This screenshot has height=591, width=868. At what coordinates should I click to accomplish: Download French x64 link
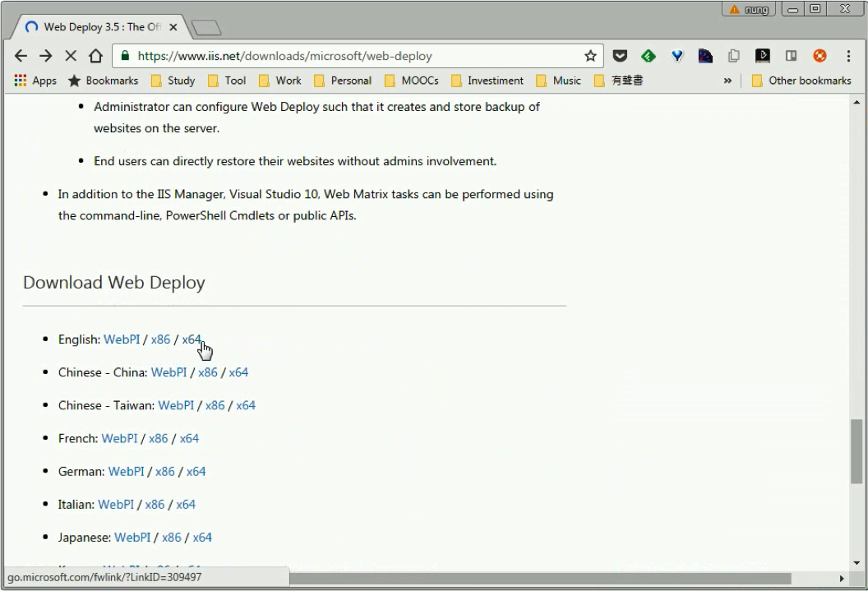(x=189, y=438)
